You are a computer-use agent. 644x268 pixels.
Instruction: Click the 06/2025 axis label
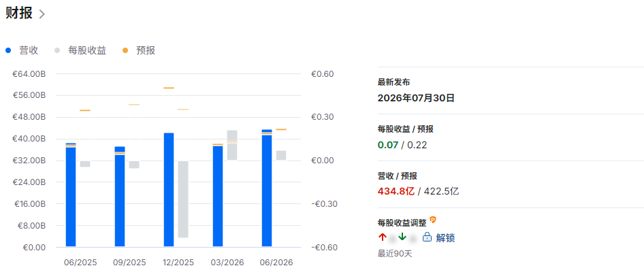pos(80,263)
